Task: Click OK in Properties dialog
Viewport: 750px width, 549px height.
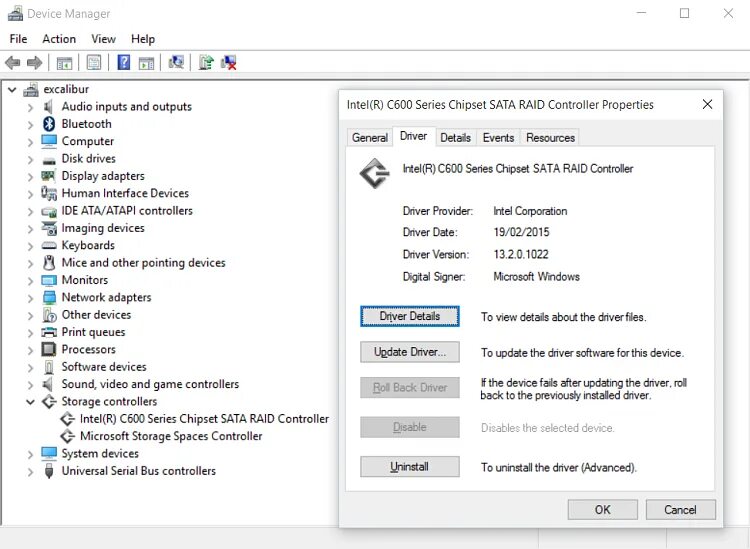Action: click(603, 510)
